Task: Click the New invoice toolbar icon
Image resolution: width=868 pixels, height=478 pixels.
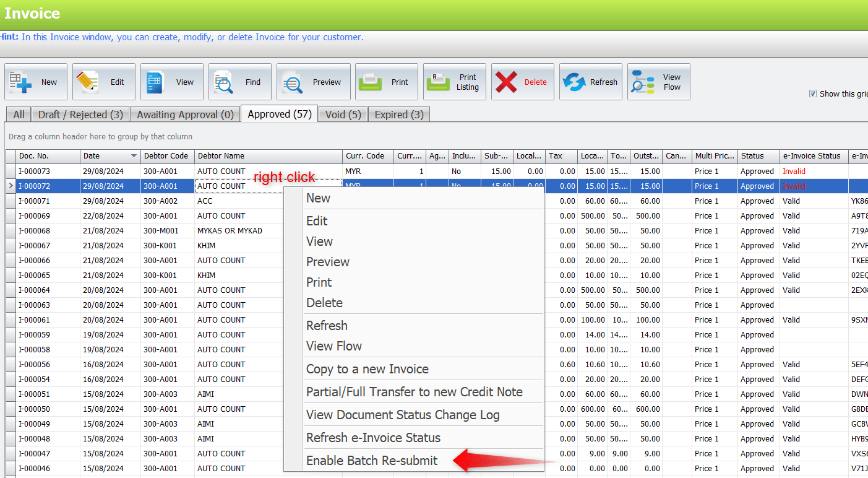Action: [x=20, y=82]
